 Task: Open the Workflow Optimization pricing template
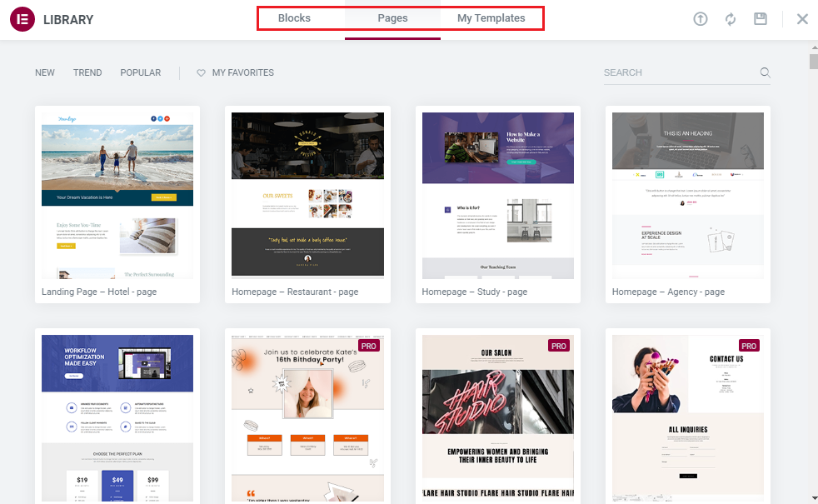pyautogui.click(x=117, y=418)
